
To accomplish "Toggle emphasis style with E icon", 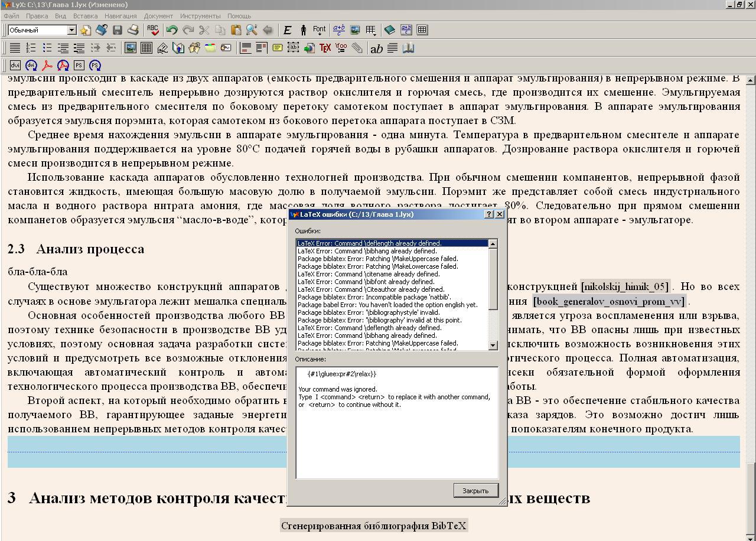I will click(288, 30).
